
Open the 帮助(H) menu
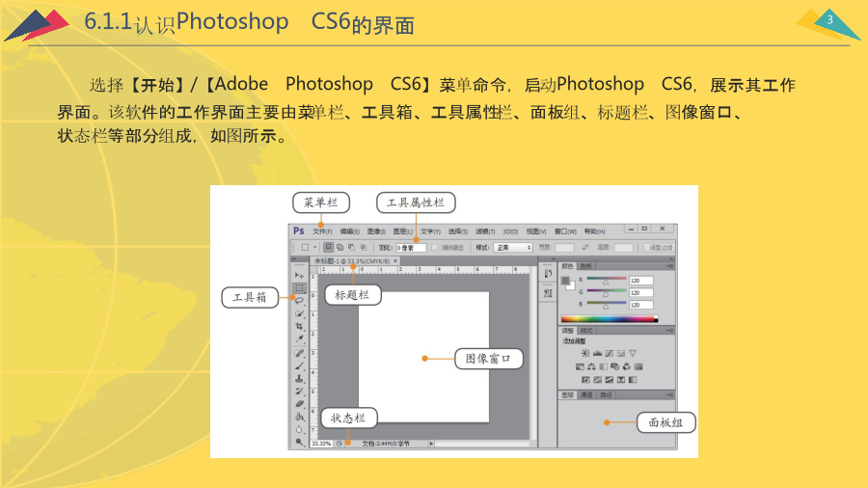pyautogui.click(x=594, y=231)
